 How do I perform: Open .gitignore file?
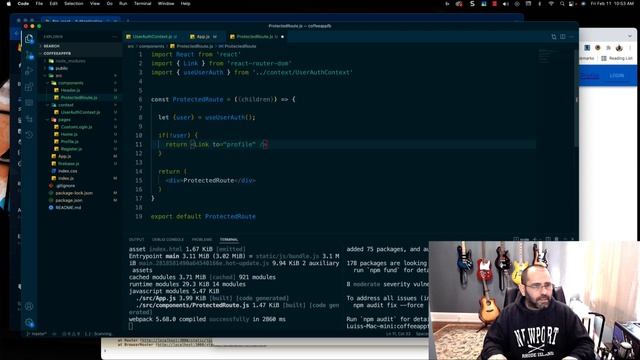[66, 186]
